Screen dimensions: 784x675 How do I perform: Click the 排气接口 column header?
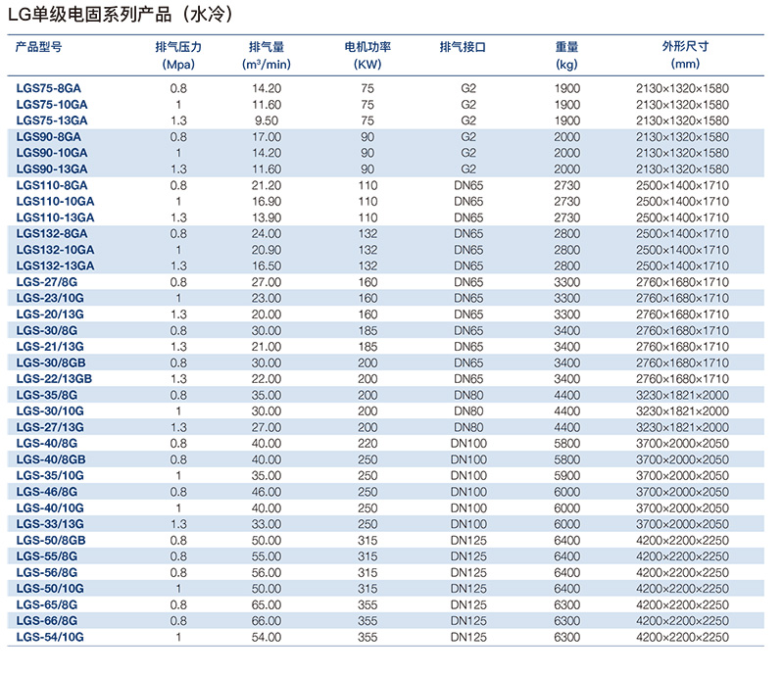tap(463, 47)
